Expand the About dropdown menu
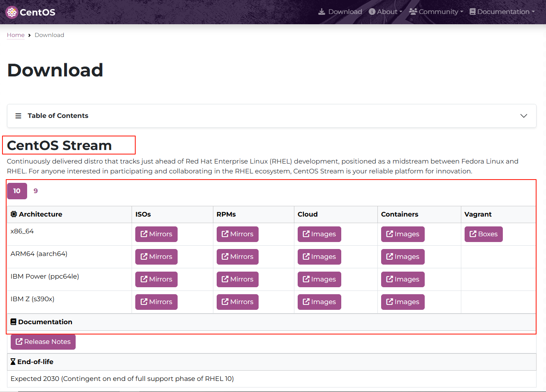Viewport: 546px width, 392px height. tap(386, 12)
